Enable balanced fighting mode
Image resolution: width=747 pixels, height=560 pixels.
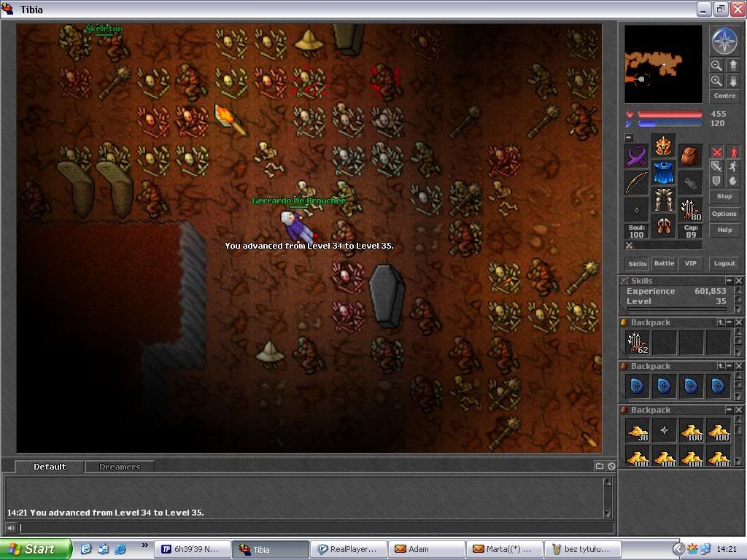click(x=716, y=167)
